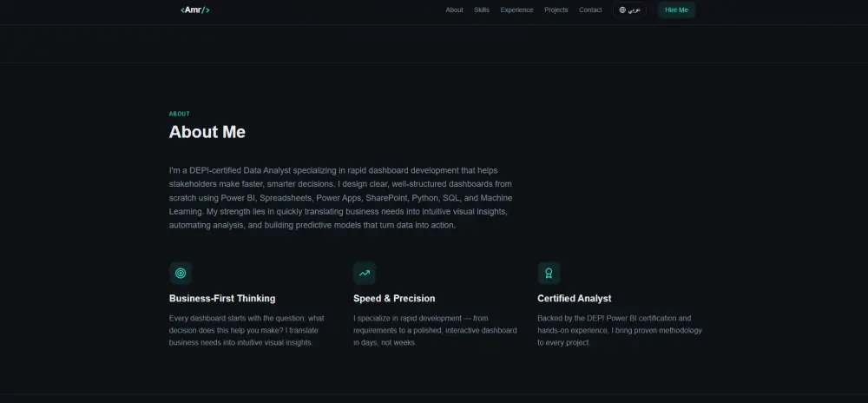Click the trending arrow icon above Speed & Precision

click(x=365, y=273)
